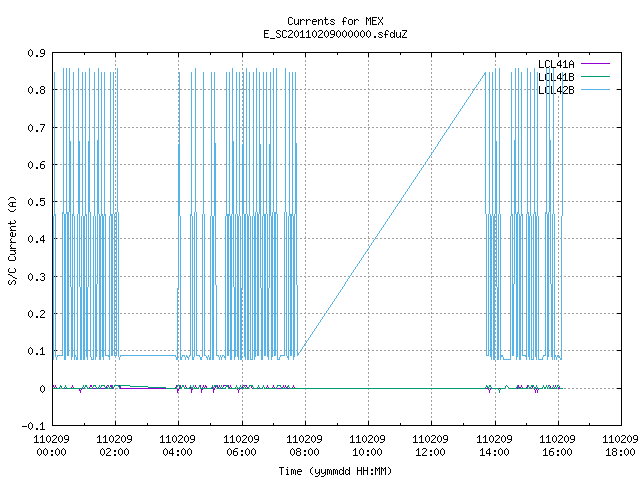Image resolution: width=640 pixels, height=480 pixels.
Task: Click the LCL41B legend label
Action: coord(556,77)
